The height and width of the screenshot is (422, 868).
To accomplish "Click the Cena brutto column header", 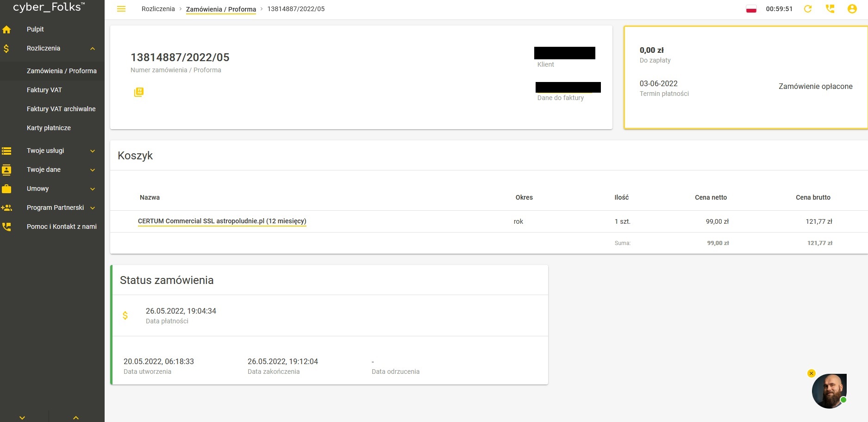I will click(x=813, y=197).
